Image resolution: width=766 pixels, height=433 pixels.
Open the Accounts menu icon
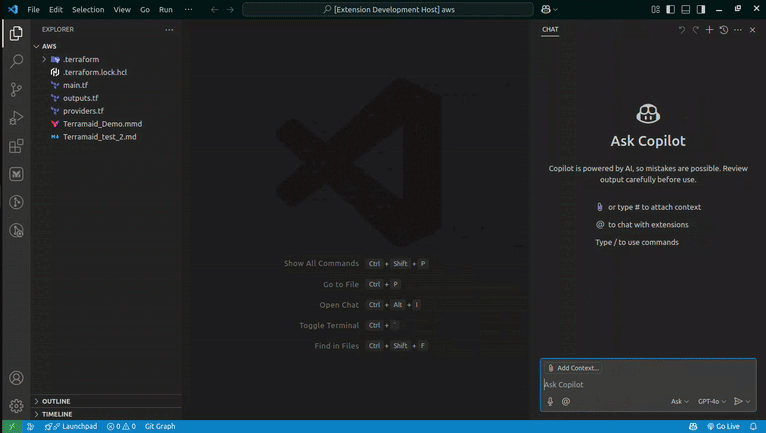coord(16,378)
